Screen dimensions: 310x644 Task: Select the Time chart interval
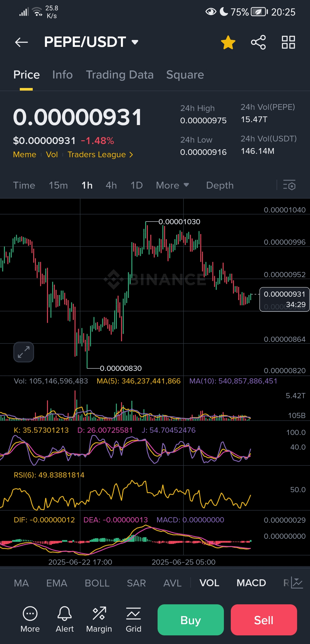tap(24, 185)
